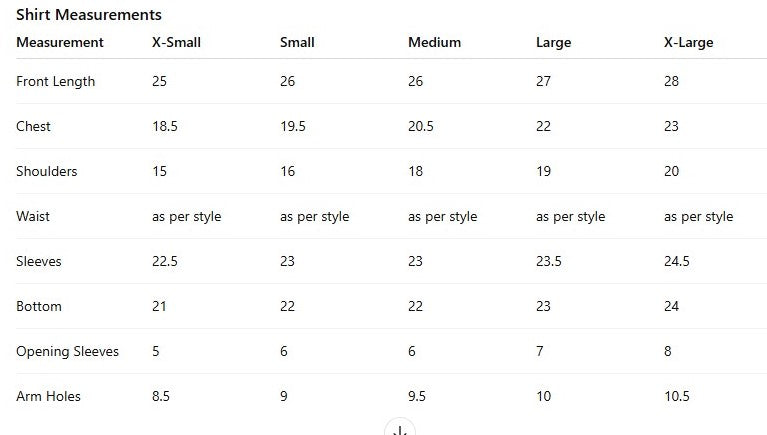Image resolution: width=767 pixels, height=435 pixels.
Task: Click the Shirt Measurements title
Action: point(89,15)
